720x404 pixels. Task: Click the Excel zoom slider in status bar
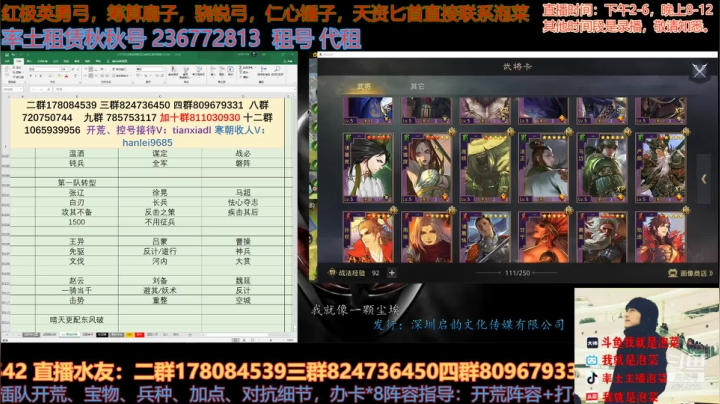272,340
